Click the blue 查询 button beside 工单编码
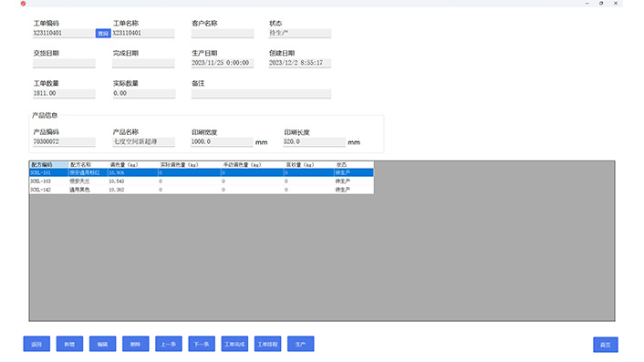The width and height of the screenshot is (644, 362). tap(103, 33)
